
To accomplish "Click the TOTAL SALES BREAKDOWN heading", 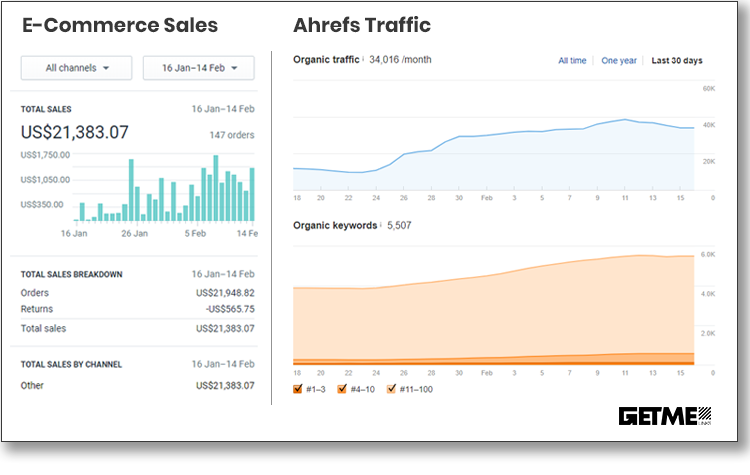I will coord(71,275).
